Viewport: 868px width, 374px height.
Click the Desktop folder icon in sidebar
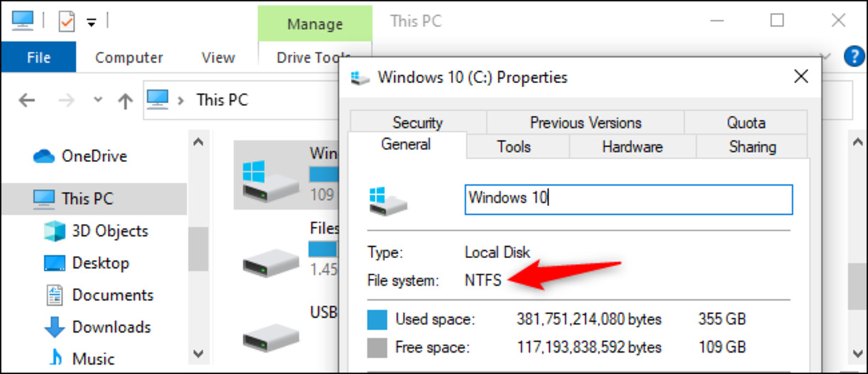coord(55,264)
